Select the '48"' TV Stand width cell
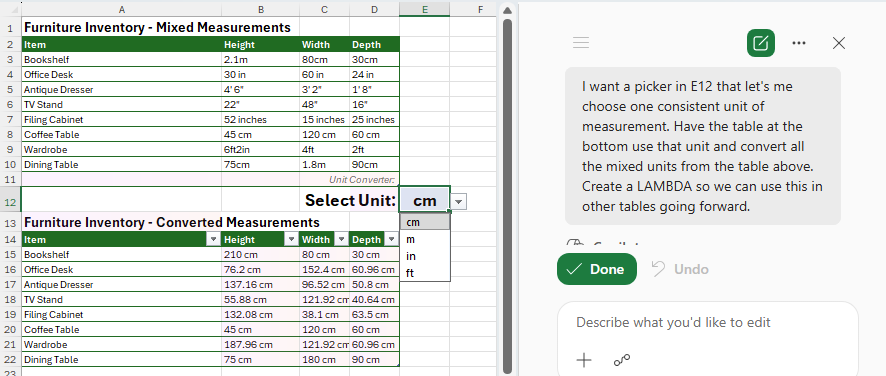This screenshot has height=376, width=886. [x=324, y=105]
